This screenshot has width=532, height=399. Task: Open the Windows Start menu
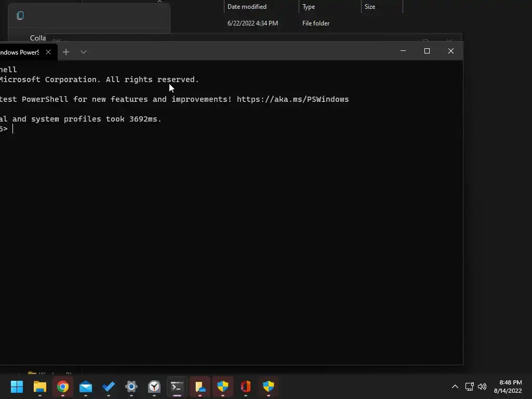pyautogui.click(x=17, y=387)
